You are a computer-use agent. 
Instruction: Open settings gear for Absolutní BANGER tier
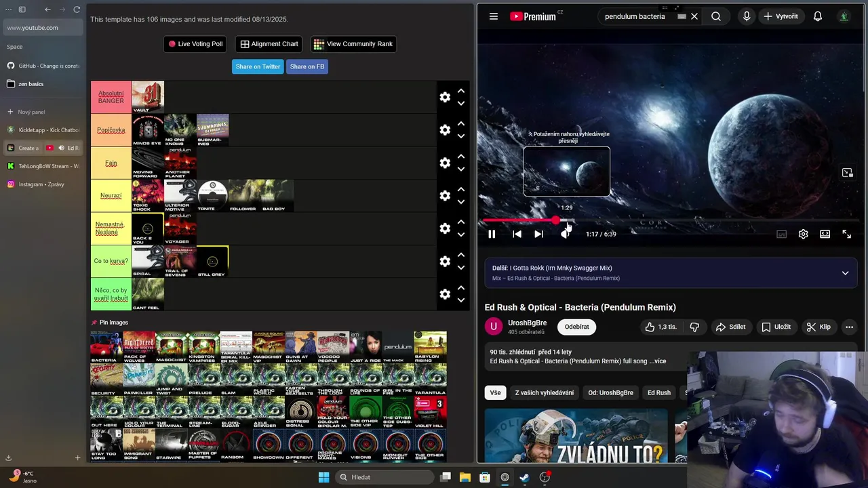445,97
